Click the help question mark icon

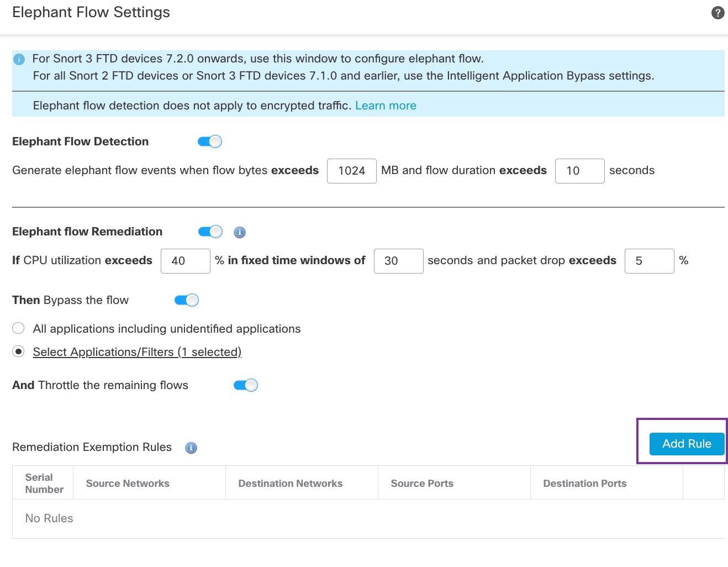click(718, 13)
